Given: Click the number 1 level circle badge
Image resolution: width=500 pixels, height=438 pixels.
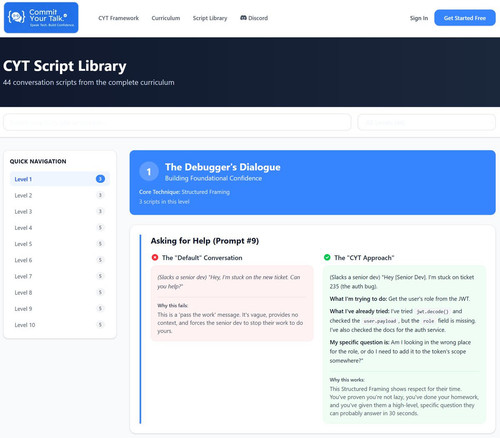Looking at the screenshot, I should point(149,172).
